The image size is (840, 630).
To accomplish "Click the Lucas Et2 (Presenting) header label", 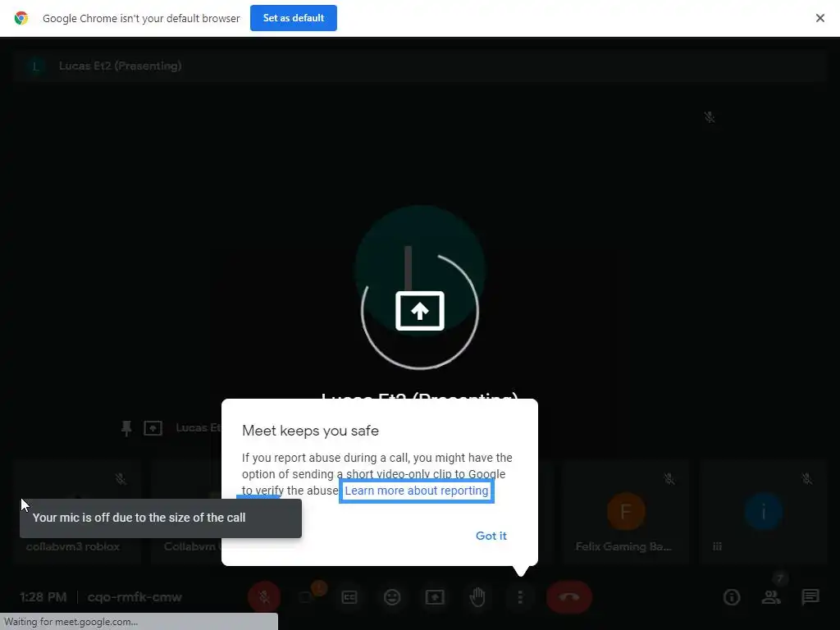I will [120, 66].
